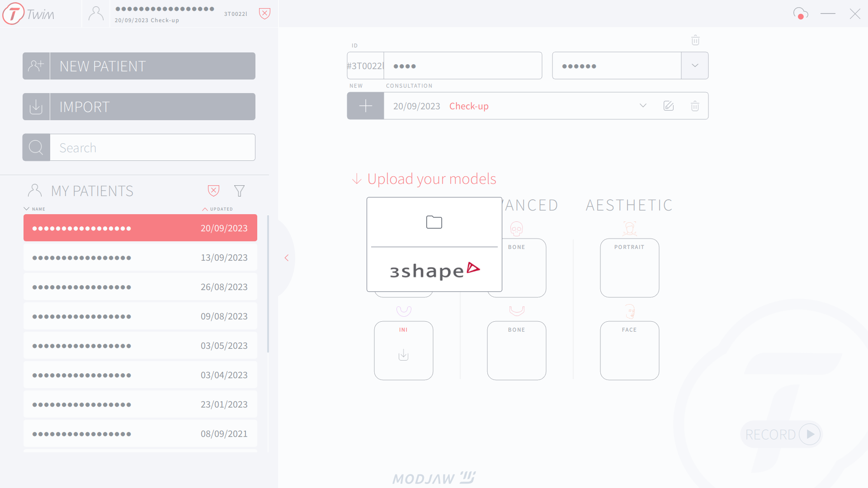Click the search magnifier icon in the sidebar
Viewport: 868px width, 488px height.
[x=36, y=147]
